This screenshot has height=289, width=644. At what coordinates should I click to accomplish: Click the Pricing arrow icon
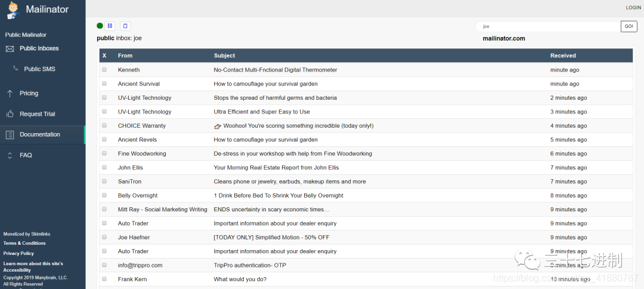10,93
